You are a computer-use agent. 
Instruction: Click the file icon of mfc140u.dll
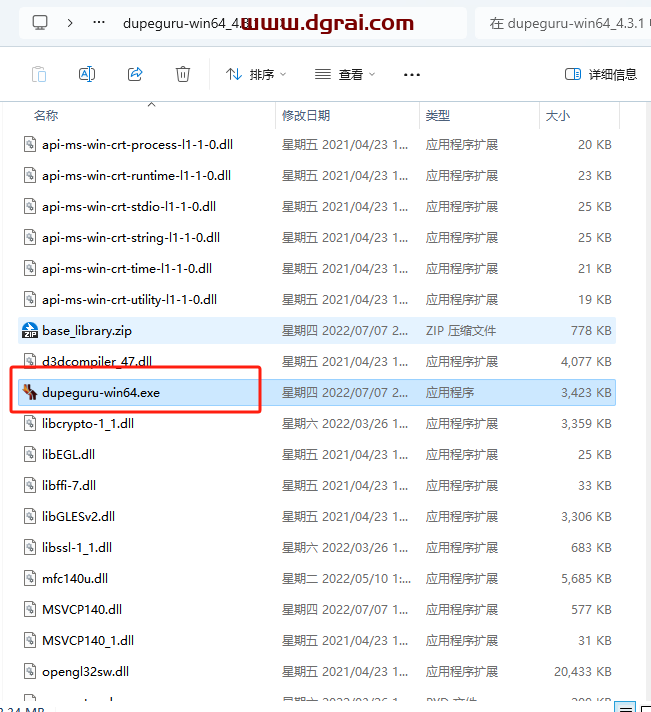tap(30, 578)
